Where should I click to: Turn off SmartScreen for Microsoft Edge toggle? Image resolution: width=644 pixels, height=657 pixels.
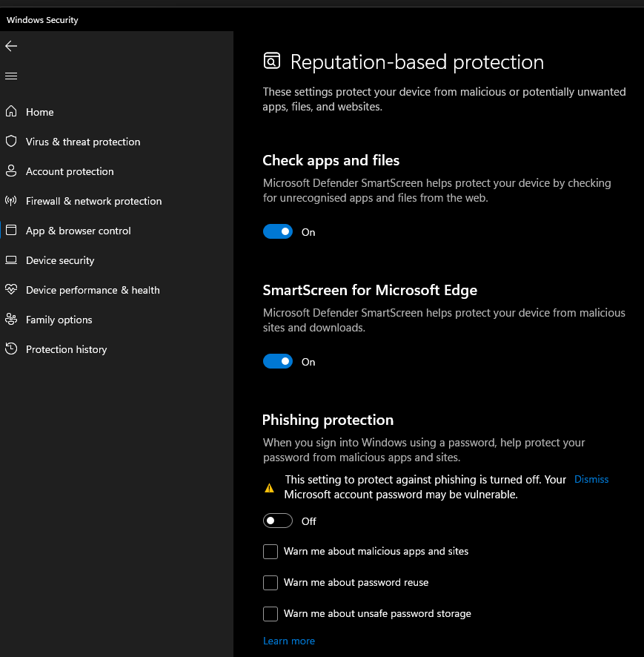[278, 361]
